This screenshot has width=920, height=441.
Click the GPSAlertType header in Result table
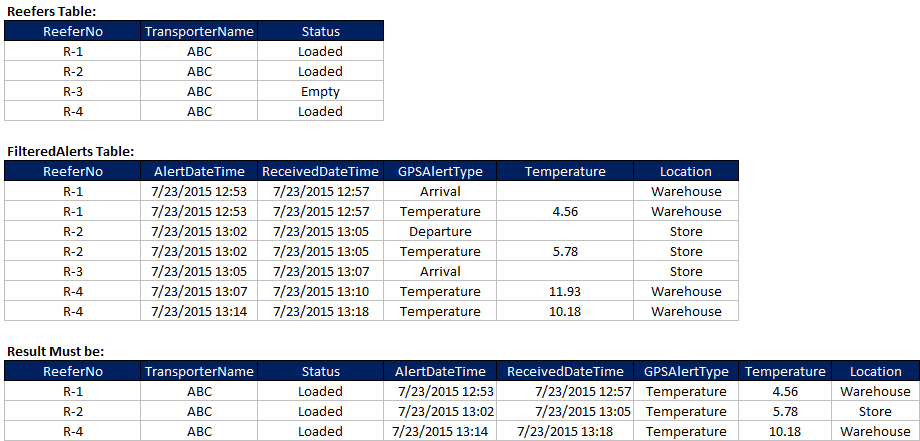click(686, 371)
